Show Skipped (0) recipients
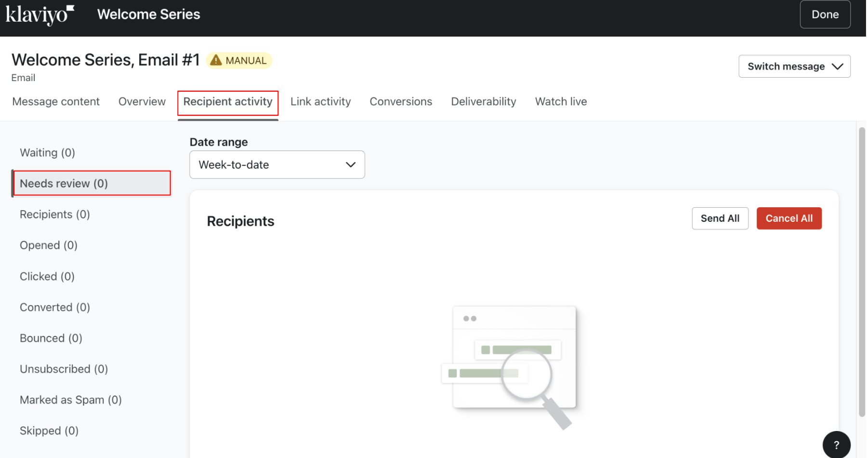The image size is (868, 458). click(49, 431)
